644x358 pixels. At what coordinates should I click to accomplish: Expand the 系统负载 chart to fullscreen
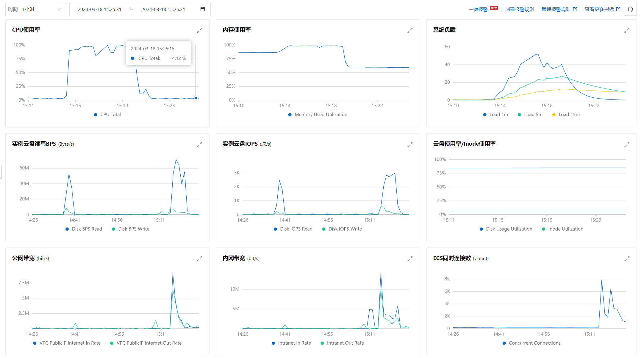(627, 30)
